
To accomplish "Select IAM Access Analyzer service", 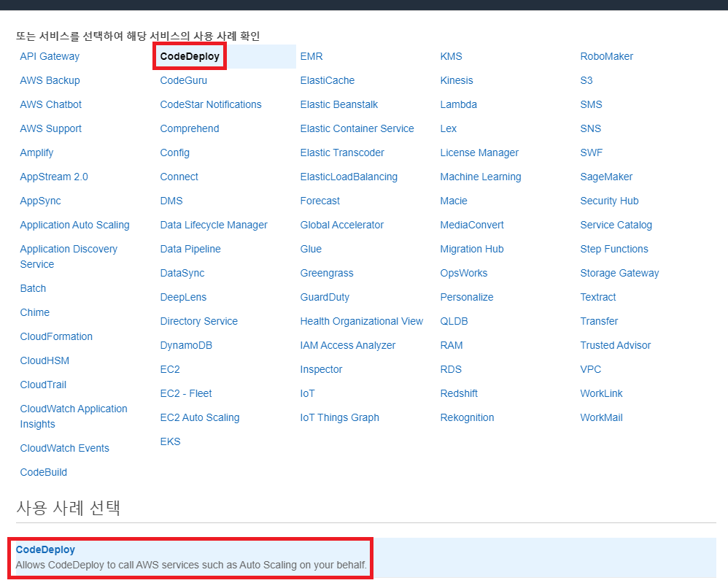I will [x=348, y=346].
